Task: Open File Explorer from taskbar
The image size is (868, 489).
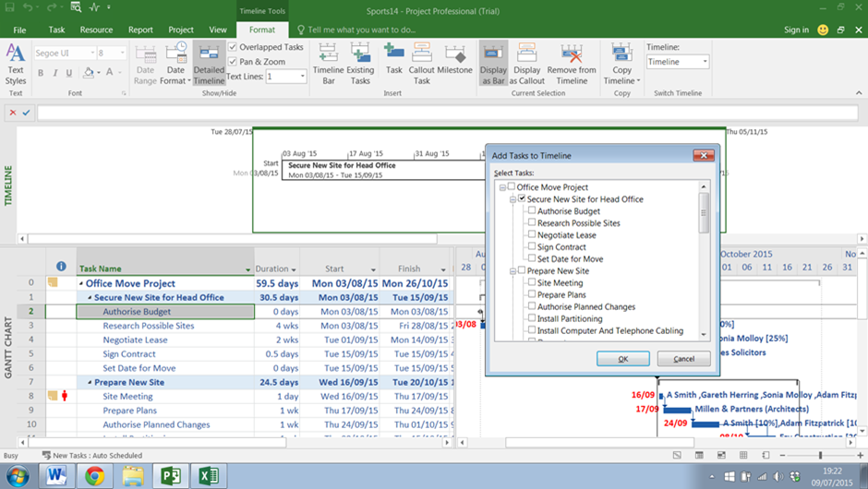Action: (133, 476)
